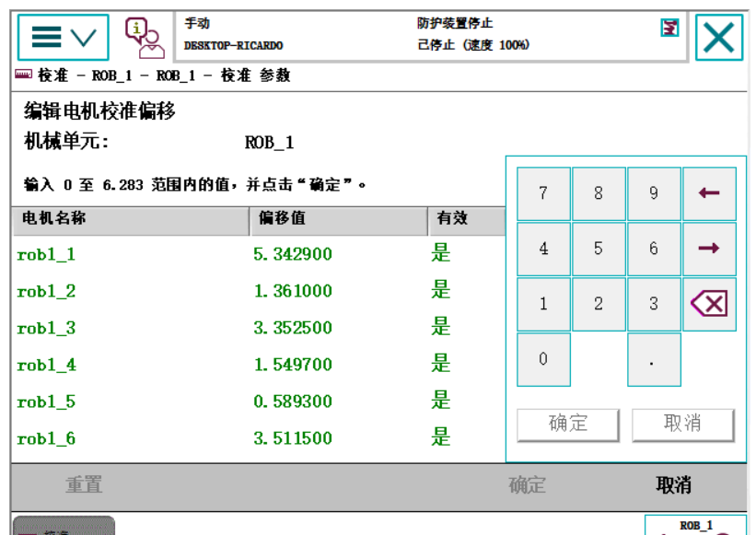This screenshot has width=756, height=535.
Task: Select the 有效 column header
Action: coord(467,221)
